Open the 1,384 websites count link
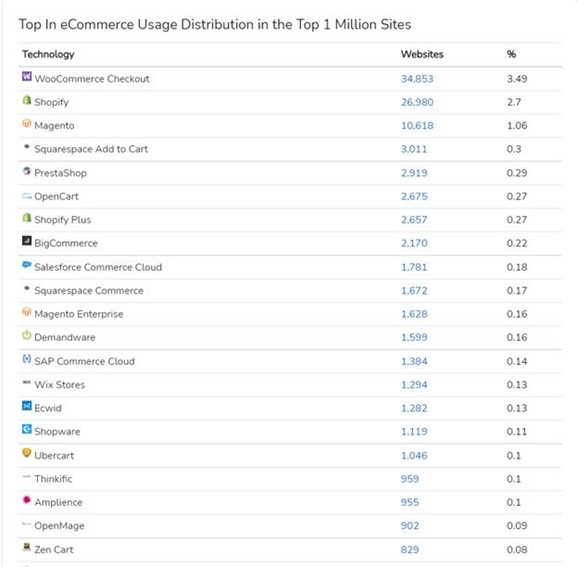 pyautogui.click(x=414, y=361)
